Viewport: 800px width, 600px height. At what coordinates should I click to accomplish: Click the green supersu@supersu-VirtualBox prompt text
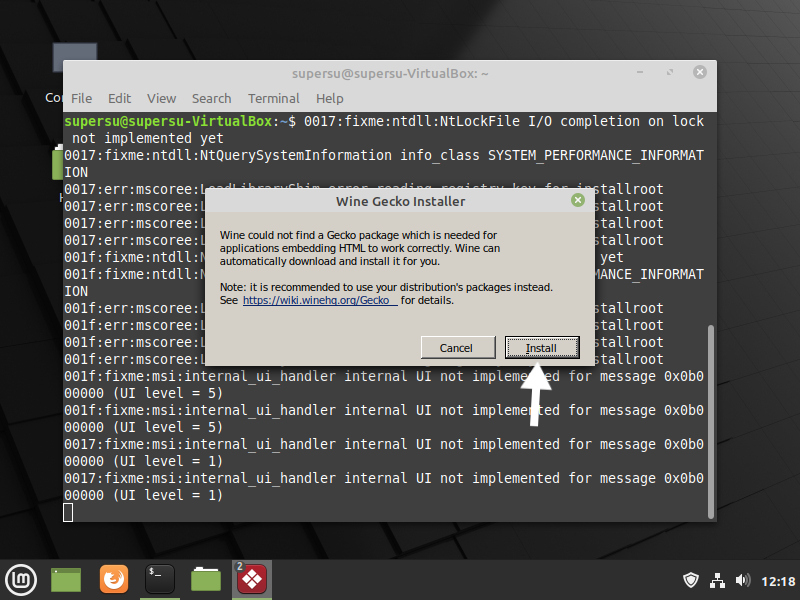point(168,121)
